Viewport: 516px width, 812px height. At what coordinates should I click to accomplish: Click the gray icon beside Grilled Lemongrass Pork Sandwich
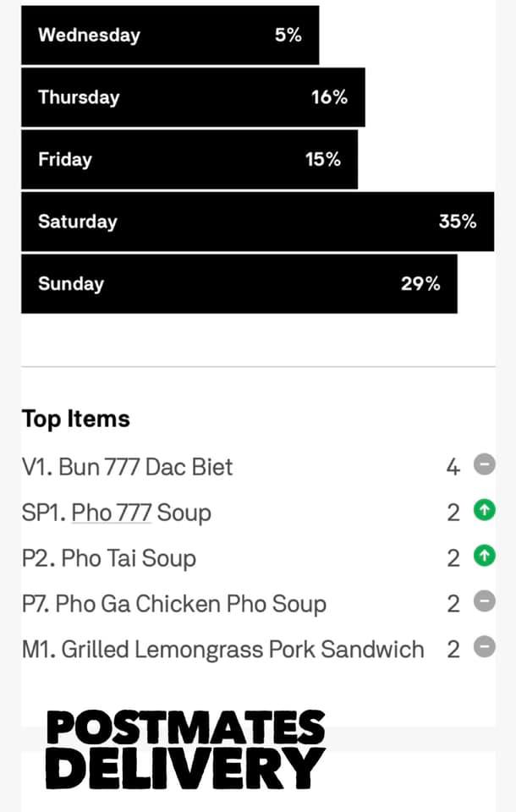tap(485, 648)
